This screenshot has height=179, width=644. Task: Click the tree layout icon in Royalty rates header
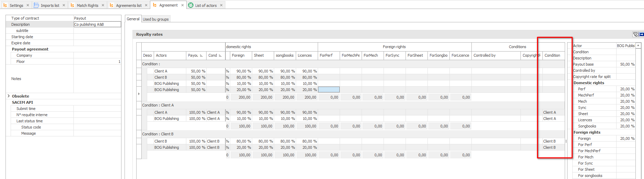click(635, 34)
